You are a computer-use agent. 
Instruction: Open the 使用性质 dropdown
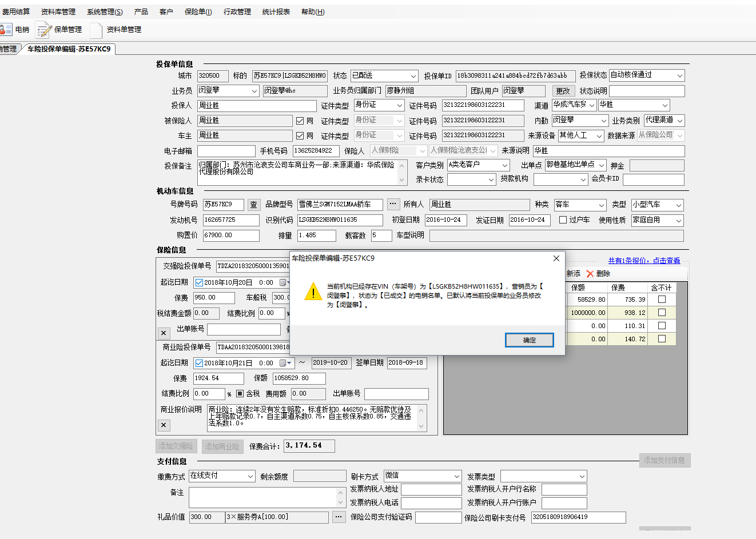679,221
